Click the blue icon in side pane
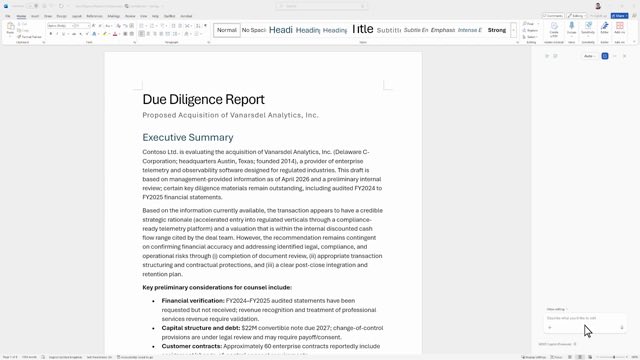Screen dimensions: 640x360 tap(605, 56)
